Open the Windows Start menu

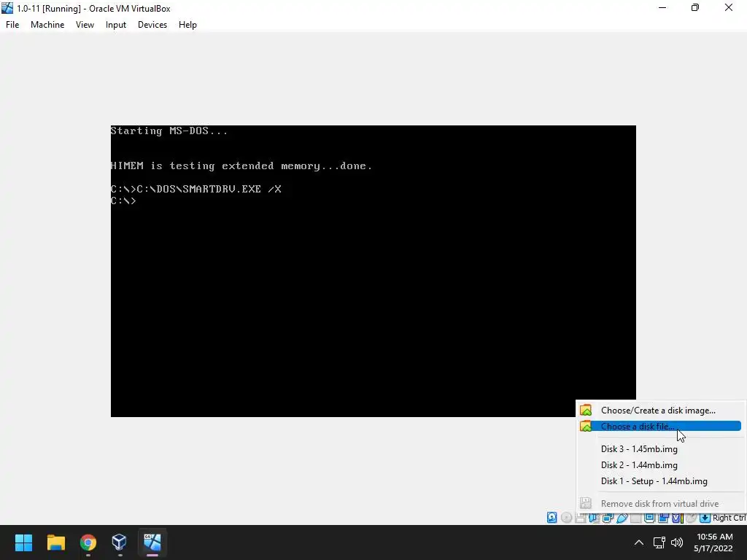(x=23, y=542)
